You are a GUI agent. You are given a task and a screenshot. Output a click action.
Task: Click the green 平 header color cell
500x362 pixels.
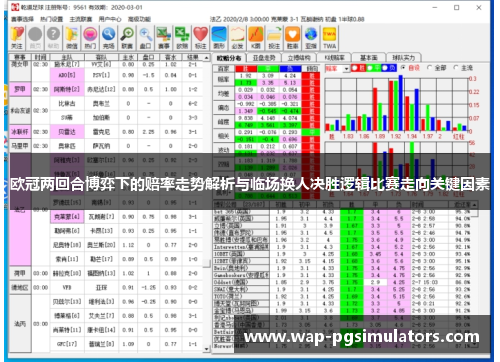pyautogui.click(x=268, y=69)
